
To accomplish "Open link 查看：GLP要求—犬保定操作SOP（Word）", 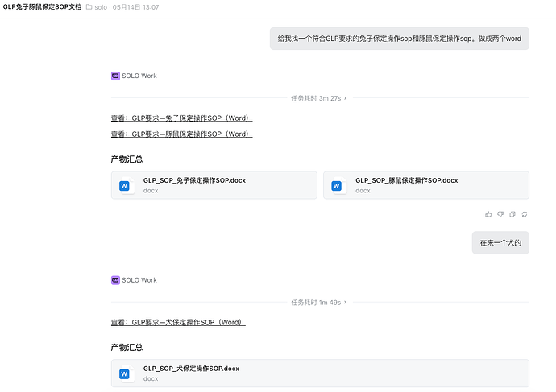I will point(178,322).
